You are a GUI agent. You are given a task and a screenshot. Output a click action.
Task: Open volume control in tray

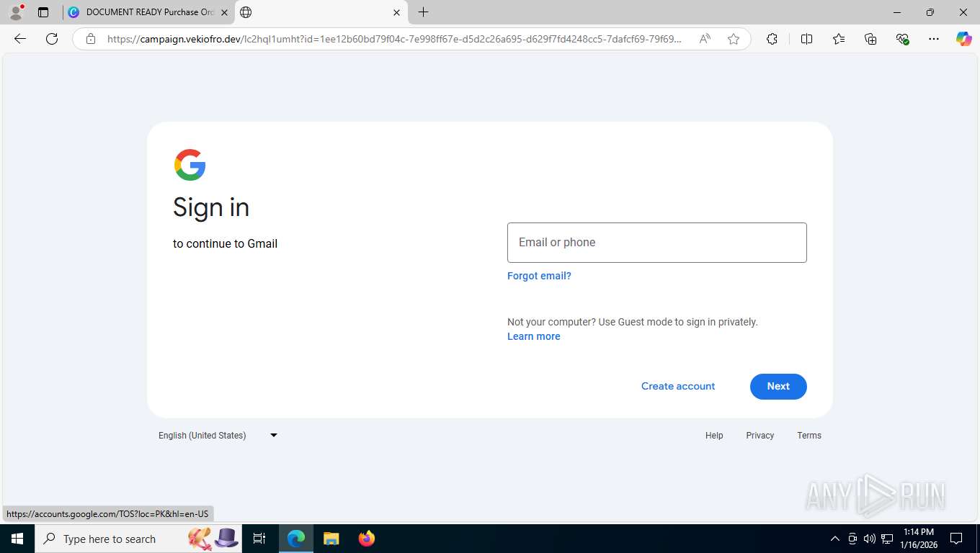tap(870, 539)
